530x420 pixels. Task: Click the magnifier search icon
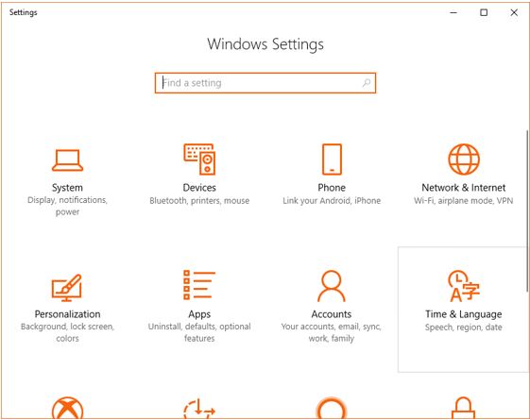click(x=367, y=83)
